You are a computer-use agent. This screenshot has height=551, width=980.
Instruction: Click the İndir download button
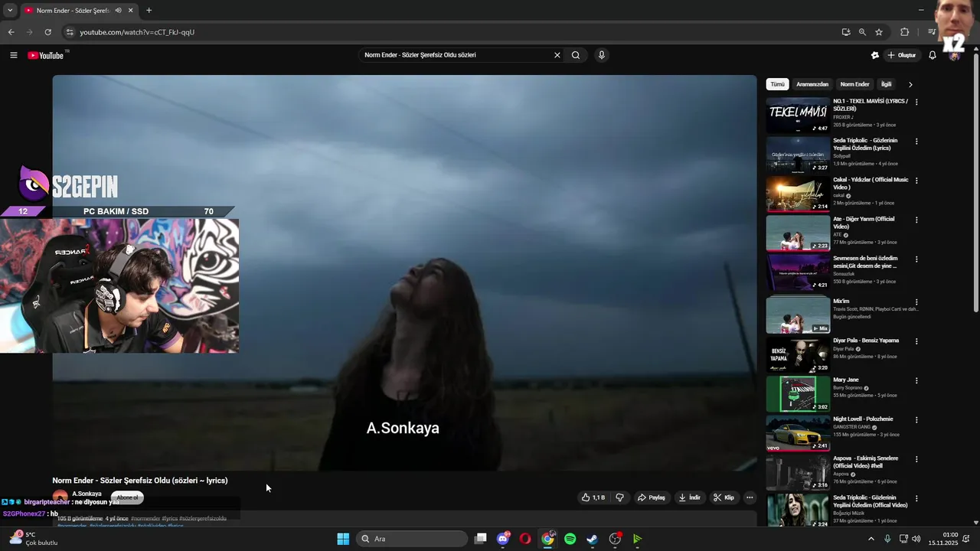coord(690,497)
